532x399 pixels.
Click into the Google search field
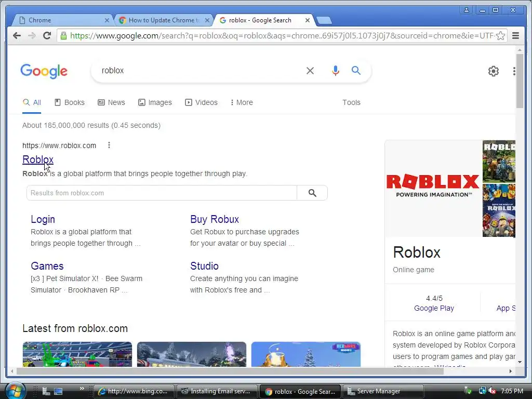click(200, 71)
